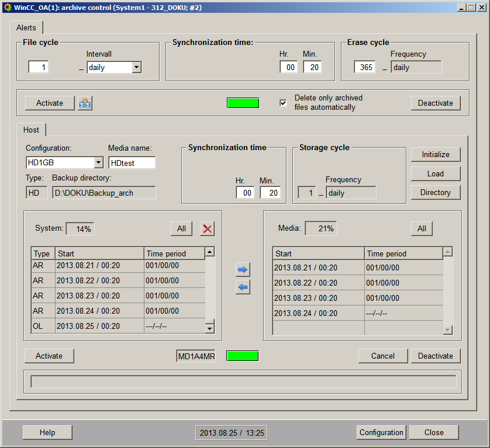Click the Media name input field
This screenshot has width=490, height=448.
click(132, 162)
